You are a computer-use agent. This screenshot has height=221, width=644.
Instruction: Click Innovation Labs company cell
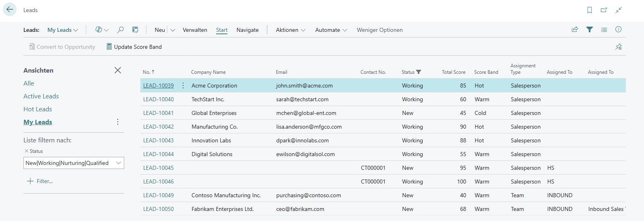[x=211, y=140]
